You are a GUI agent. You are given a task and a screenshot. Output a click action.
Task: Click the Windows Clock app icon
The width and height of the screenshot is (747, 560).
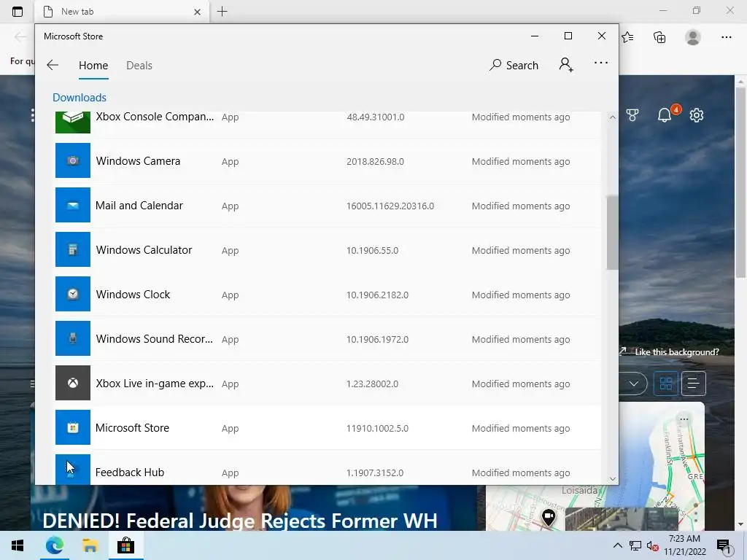coord(72,294)
